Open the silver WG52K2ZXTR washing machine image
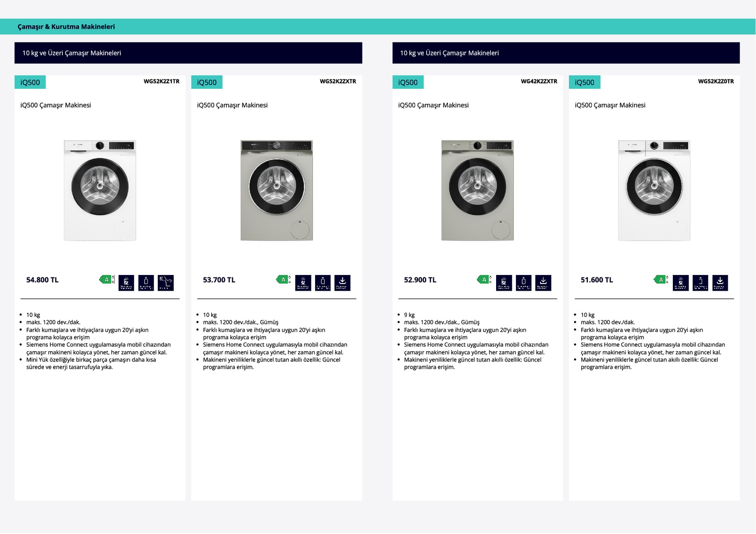This screenshot has width=756, height=534. [277, 190]
